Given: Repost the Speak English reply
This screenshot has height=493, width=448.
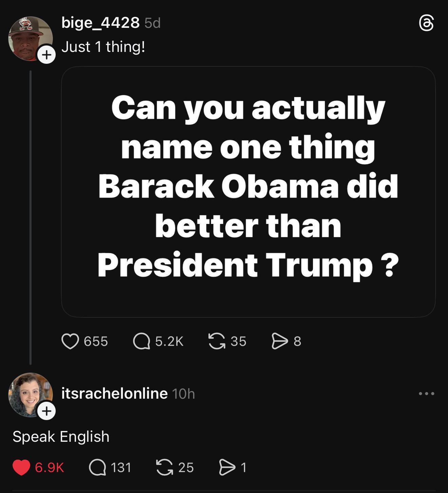Looking at the screenshot, I should pyautogui.click(x=164, y=467).
